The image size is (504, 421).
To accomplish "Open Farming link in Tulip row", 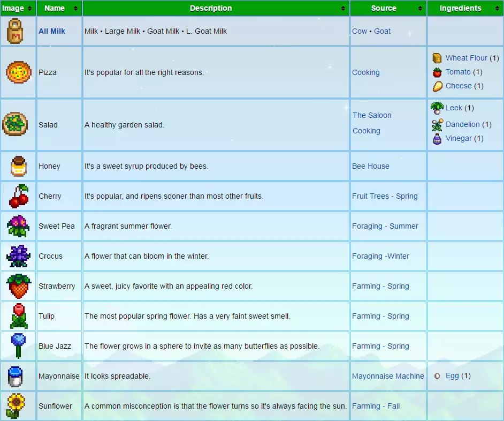I will click(x=366, y=316).
